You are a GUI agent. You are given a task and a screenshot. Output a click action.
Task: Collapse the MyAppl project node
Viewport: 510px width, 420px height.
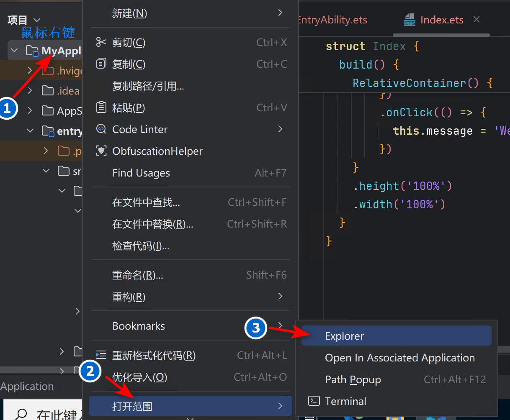[15, 51]
